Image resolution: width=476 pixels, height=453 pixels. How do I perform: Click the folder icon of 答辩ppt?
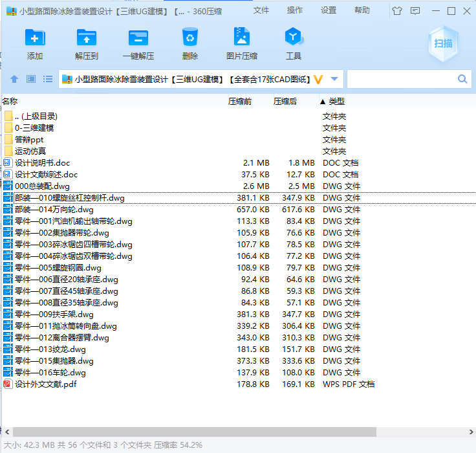tap(8, 139)
